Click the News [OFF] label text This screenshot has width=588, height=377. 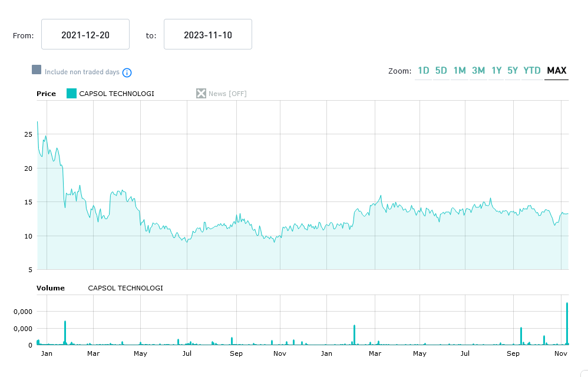[227, 94]
